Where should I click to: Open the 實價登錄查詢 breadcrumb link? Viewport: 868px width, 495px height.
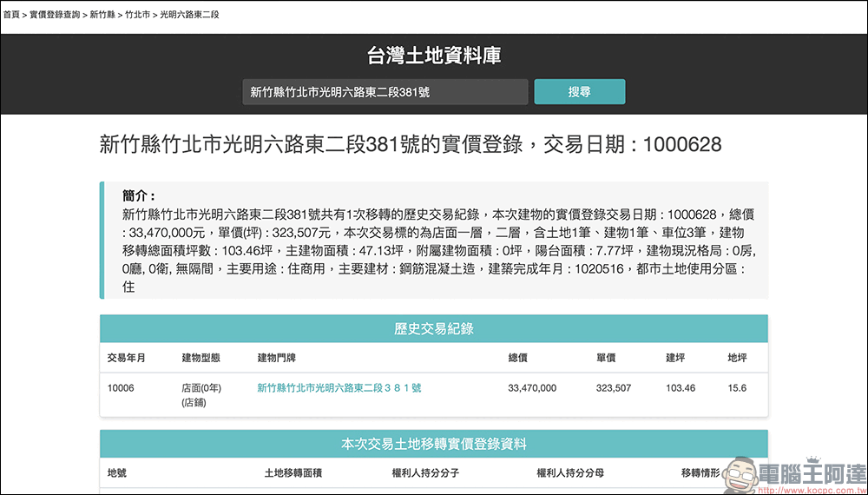[55, 16]
